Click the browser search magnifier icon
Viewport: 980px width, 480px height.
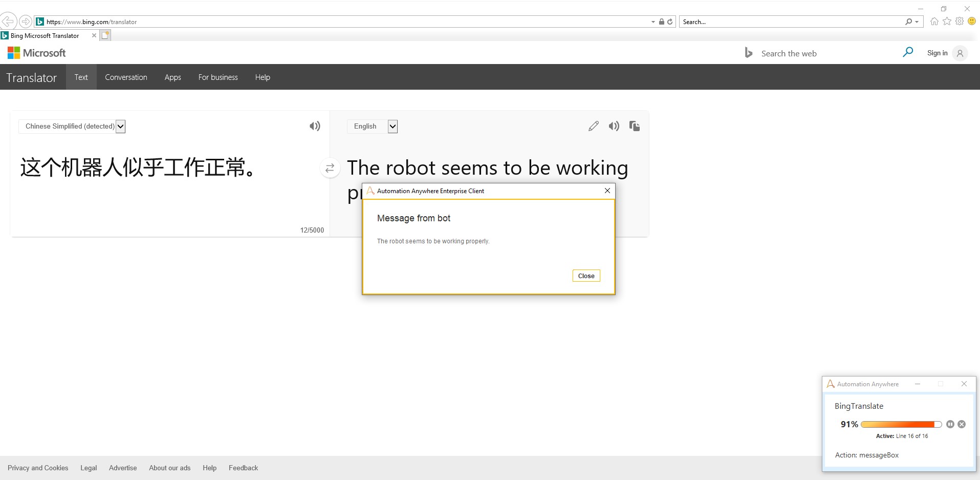[908, 22]
